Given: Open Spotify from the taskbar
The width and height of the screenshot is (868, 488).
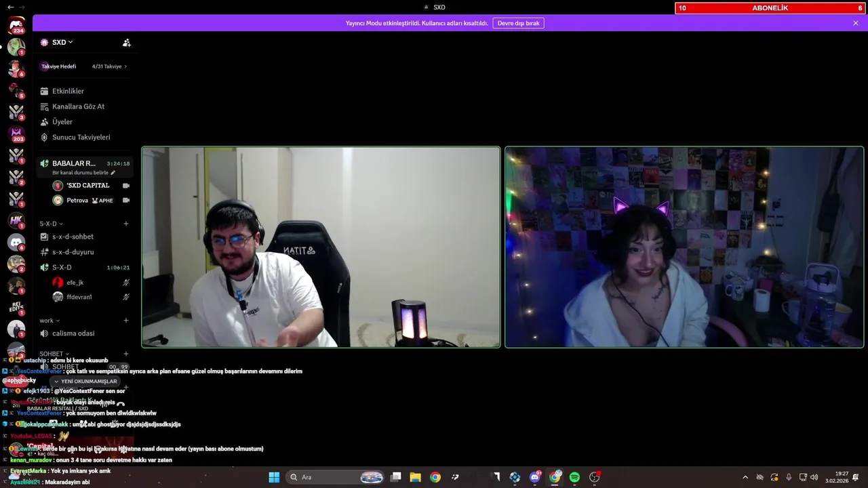Looking at the screenshot, I should click(x=574, y=477).
